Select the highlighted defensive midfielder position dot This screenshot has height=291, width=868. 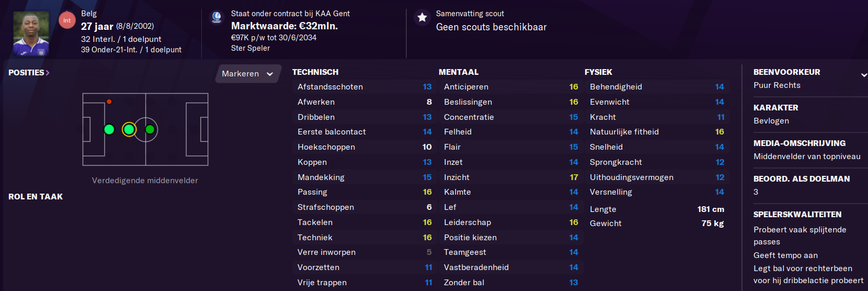pos(129,129)
